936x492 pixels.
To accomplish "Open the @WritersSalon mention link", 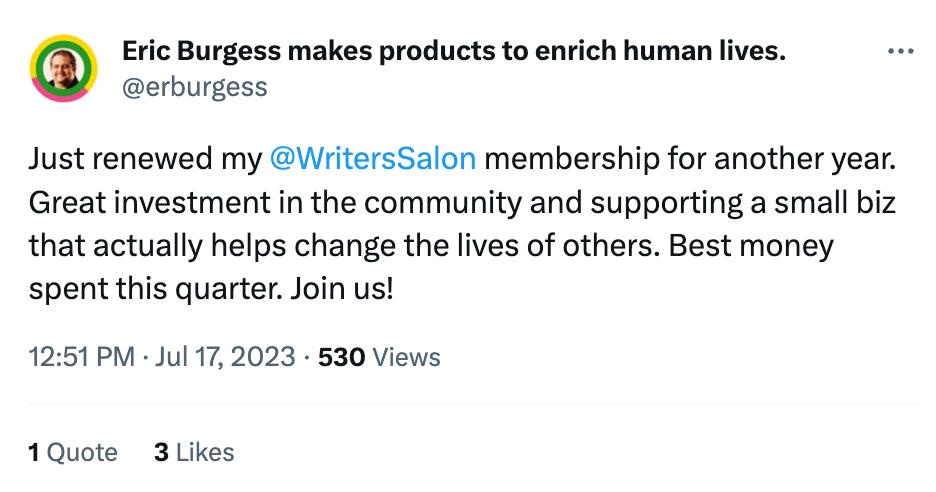I will pyautogui.click(x=373, y=158).
